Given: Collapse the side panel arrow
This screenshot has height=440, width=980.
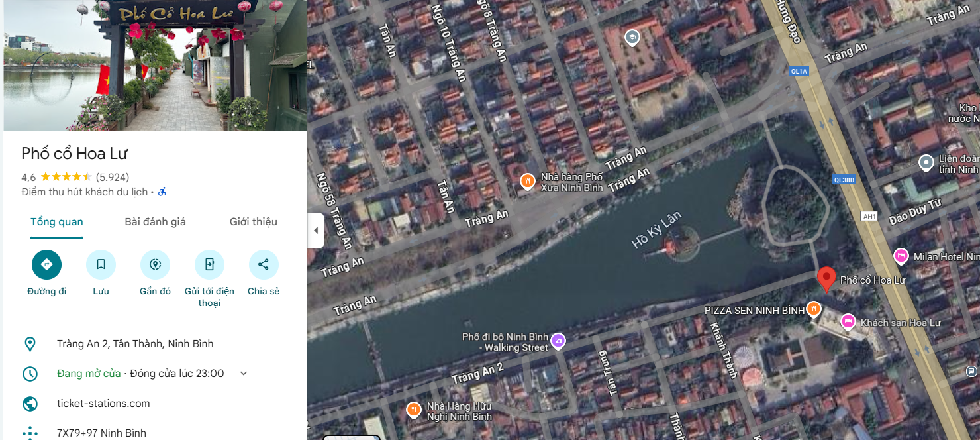Looking at the screenshot, I should click(316, 231).
